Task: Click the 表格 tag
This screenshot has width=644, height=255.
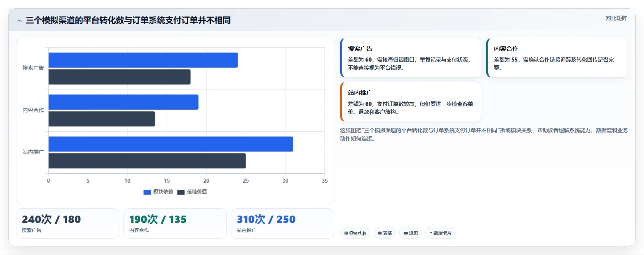Action: [x=385, y=233]
